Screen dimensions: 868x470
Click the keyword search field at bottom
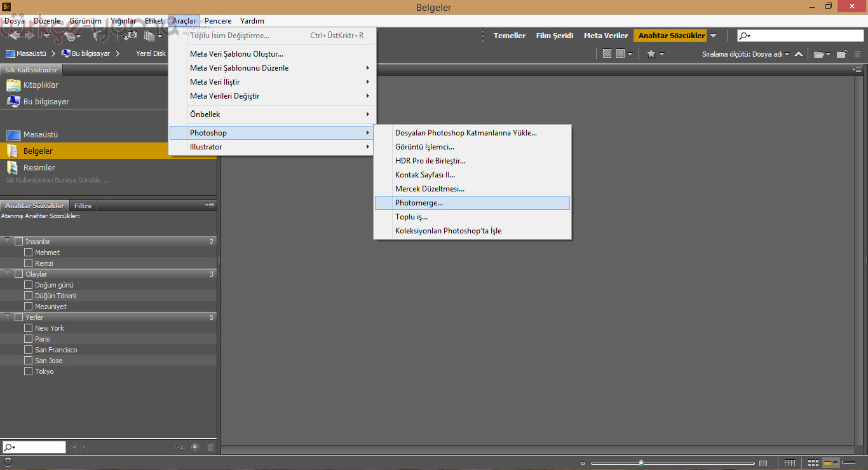34,447
